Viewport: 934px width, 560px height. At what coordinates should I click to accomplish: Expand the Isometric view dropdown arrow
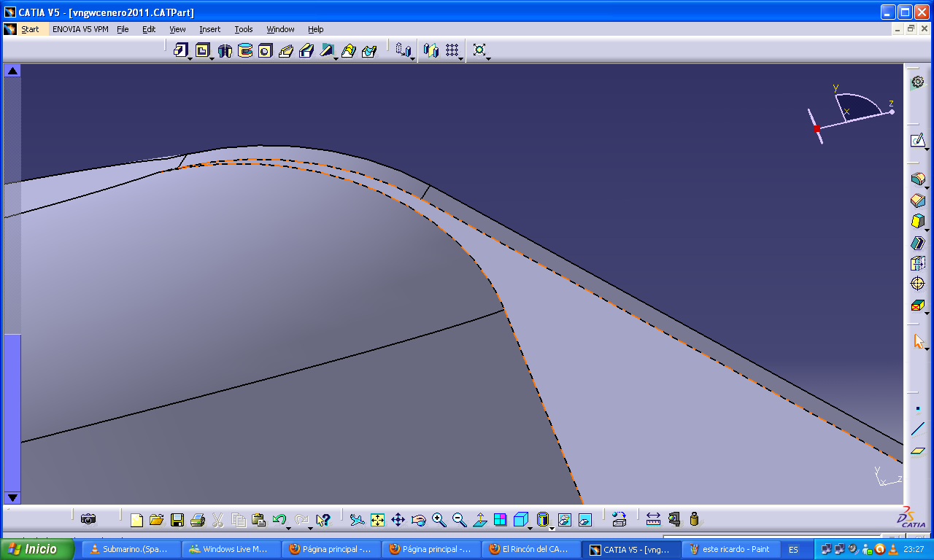click(x=530, y=527)
